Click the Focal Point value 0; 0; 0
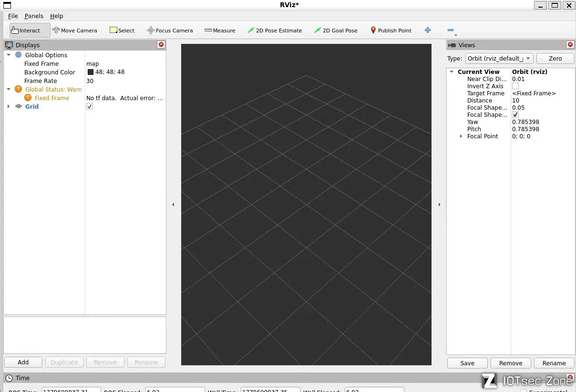 [521, 136]
